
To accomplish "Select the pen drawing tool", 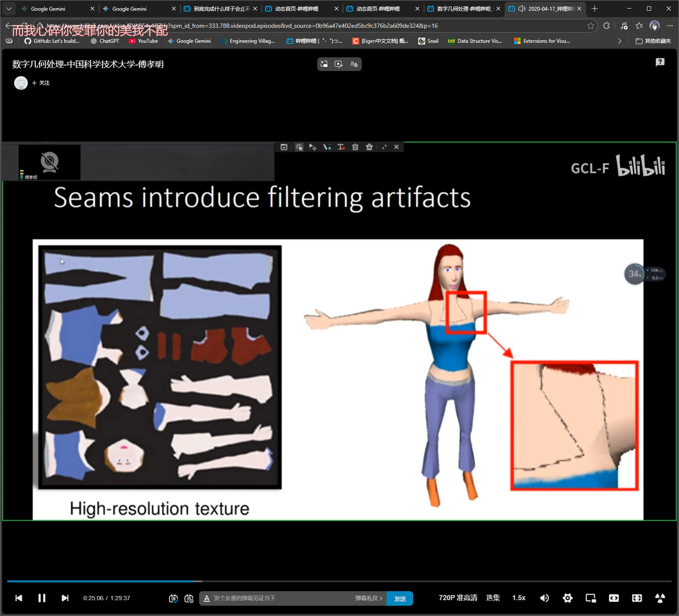I will (327, 147).
